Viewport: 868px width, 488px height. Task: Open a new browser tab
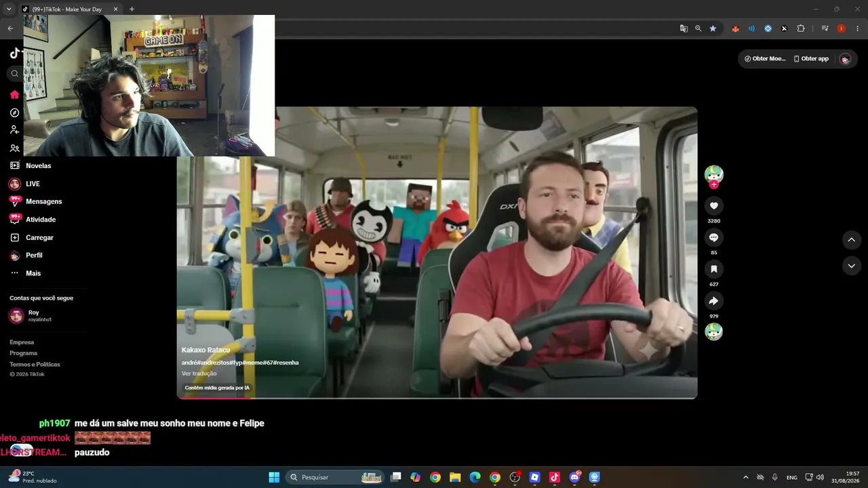pos(132,9)
